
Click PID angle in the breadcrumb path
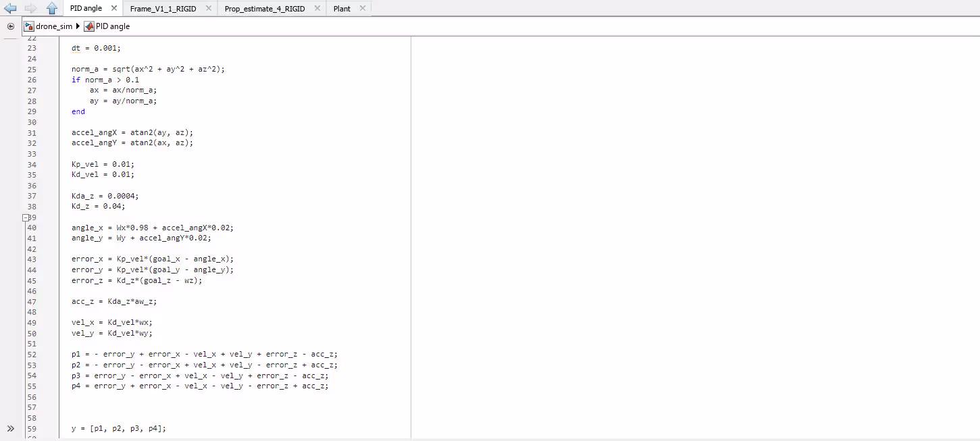(x=113, y=26)
